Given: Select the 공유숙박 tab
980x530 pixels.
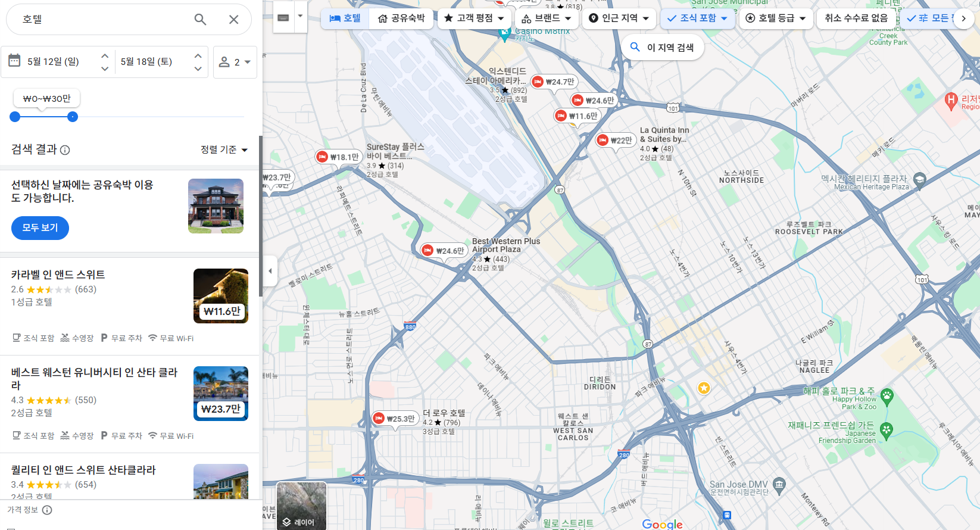Looking at the screenshot, I should [x=401, y=18].
